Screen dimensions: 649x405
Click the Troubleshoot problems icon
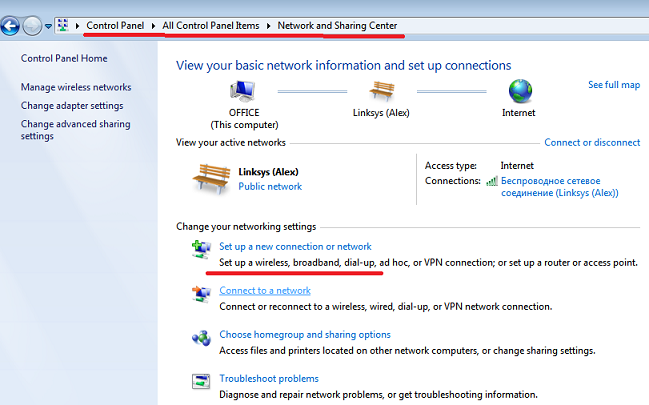201,381
